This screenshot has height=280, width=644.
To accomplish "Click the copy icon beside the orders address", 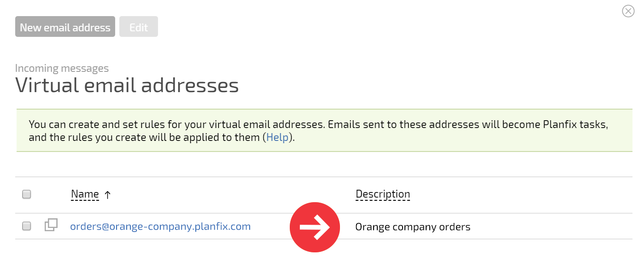I will (x=51, y=225).
